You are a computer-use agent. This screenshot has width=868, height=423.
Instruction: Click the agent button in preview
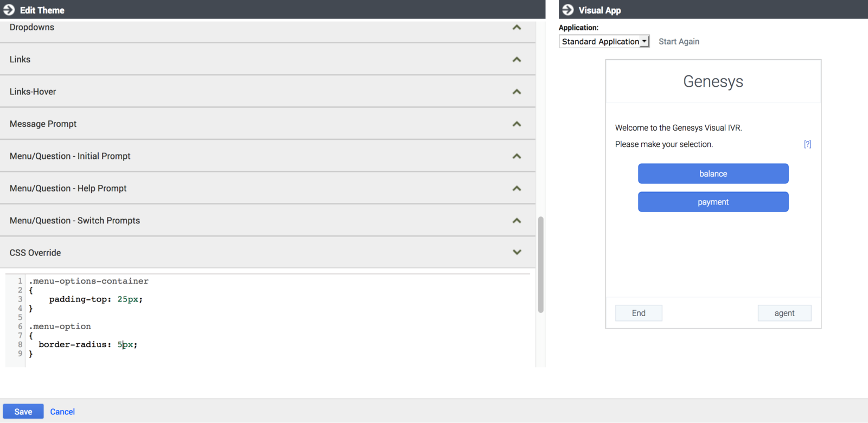pos(784,313)
